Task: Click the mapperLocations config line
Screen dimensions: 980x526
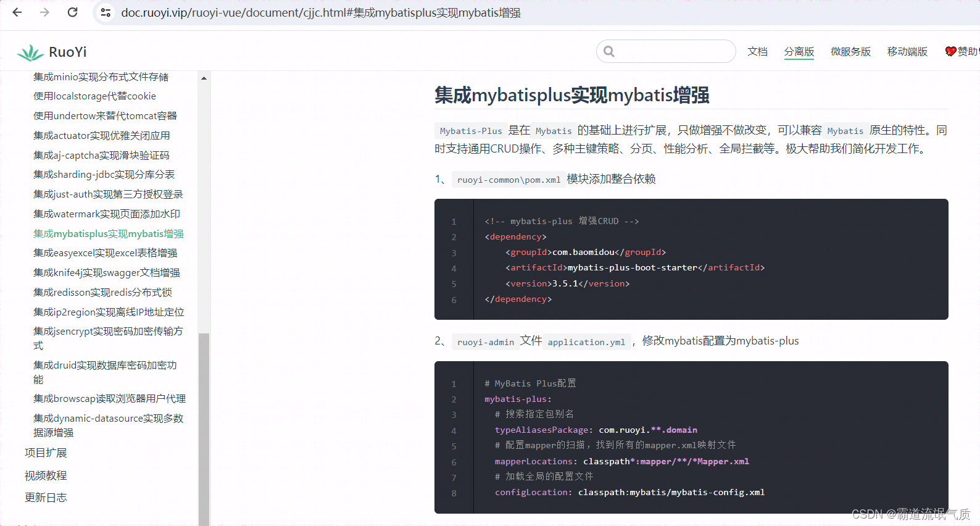Action: coord(622,461)
